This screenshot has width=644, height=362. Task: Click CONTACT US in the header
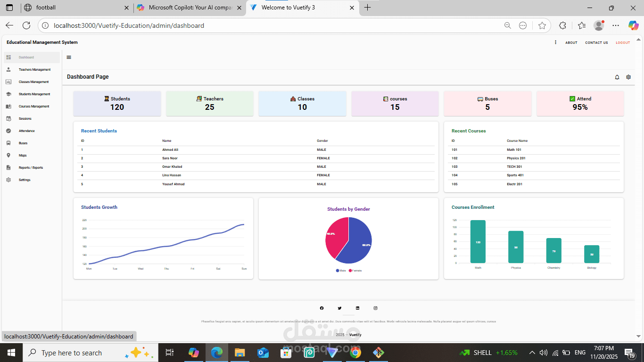click(x=596, y=43)
